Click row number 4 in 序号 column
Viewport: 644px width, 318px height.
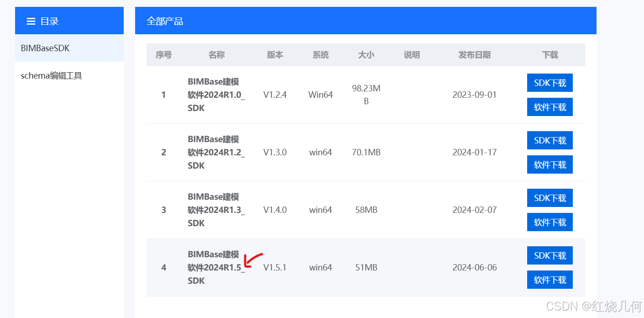pos(163,268)
